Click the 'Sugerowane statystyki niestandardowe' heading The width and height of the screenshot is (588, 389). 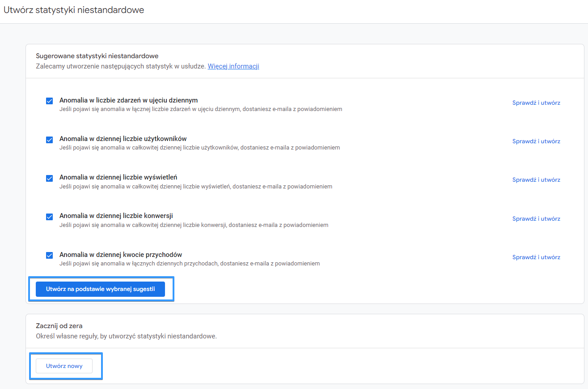point(97,56)
